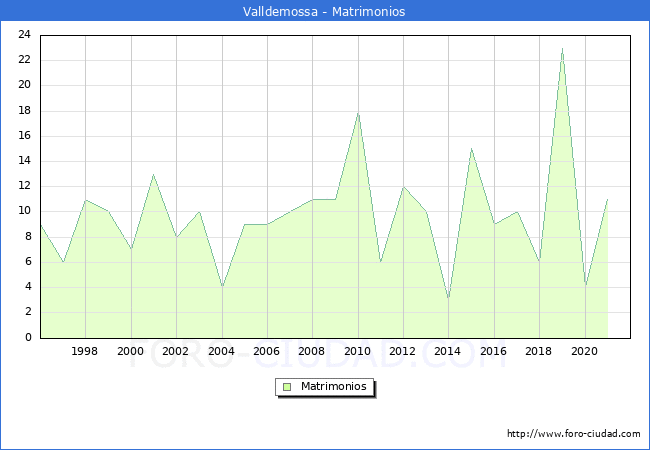Select the 2002 x-axis label
650x450 pixels.
175,351
